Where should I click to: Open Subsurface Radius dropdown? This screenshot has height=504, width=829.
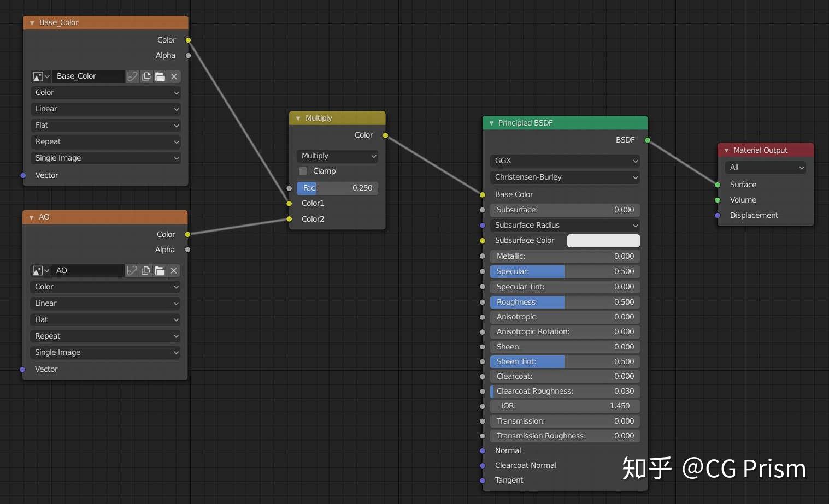click(565, 226)
